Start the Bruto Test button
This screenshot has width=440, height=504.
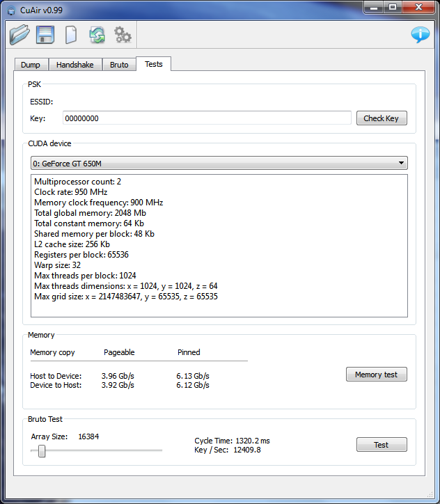(382, 445)
